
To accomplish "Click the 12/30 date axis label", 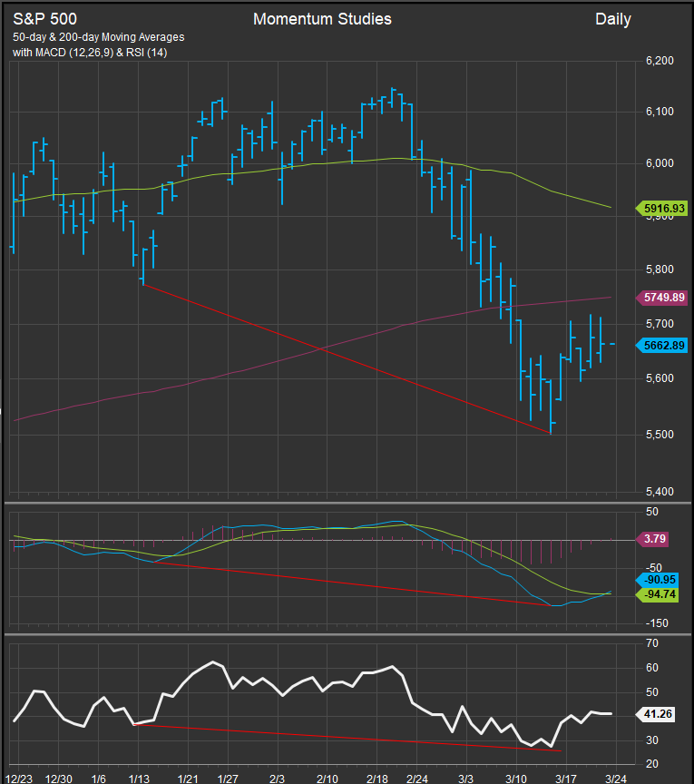I will click(58, 779).
